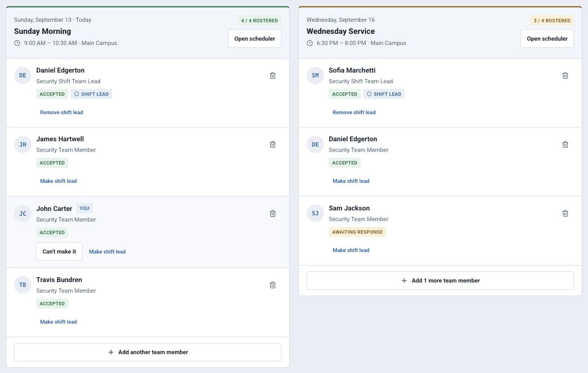This screenshot has width=588, height=373.
Task: Delete Daniel Edgerton from Sunday Morning roster
Action: 273,75
